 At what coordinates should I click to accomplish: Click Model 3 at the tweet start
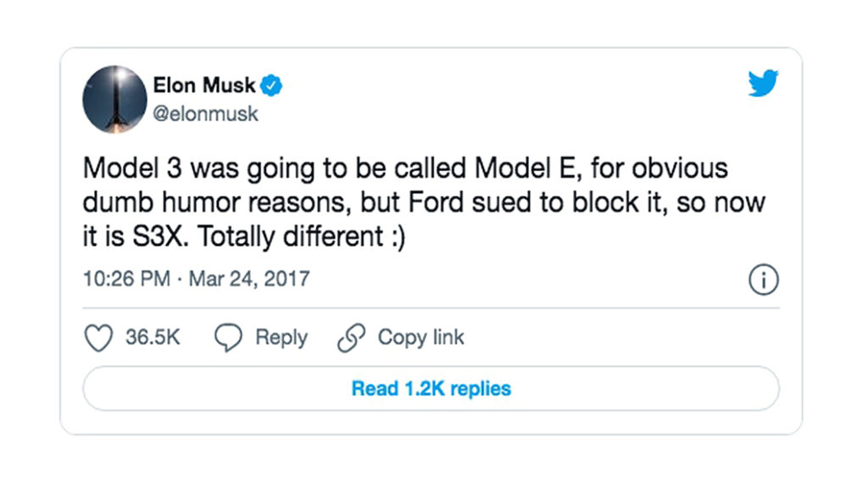(x=132, y=169)
